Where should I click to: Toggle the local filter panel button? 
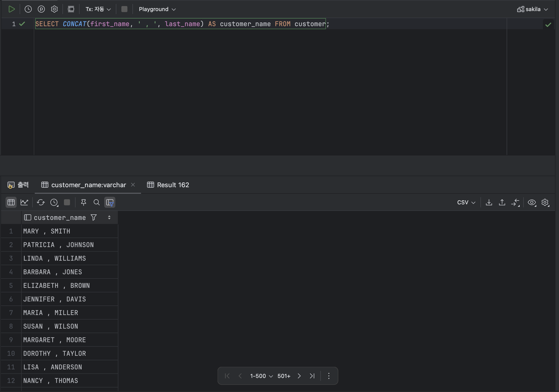pos(110,202)
